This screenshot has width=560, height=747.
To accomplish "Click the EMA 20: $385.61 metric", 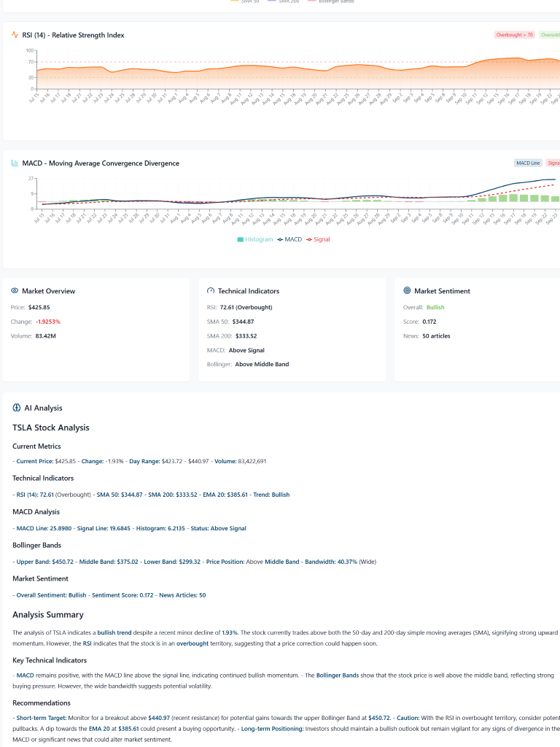I will 225,495.
